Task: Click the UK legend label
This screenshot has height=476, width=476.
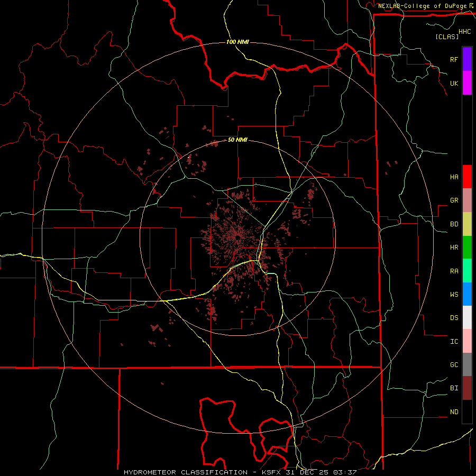Action: [454, 83]
